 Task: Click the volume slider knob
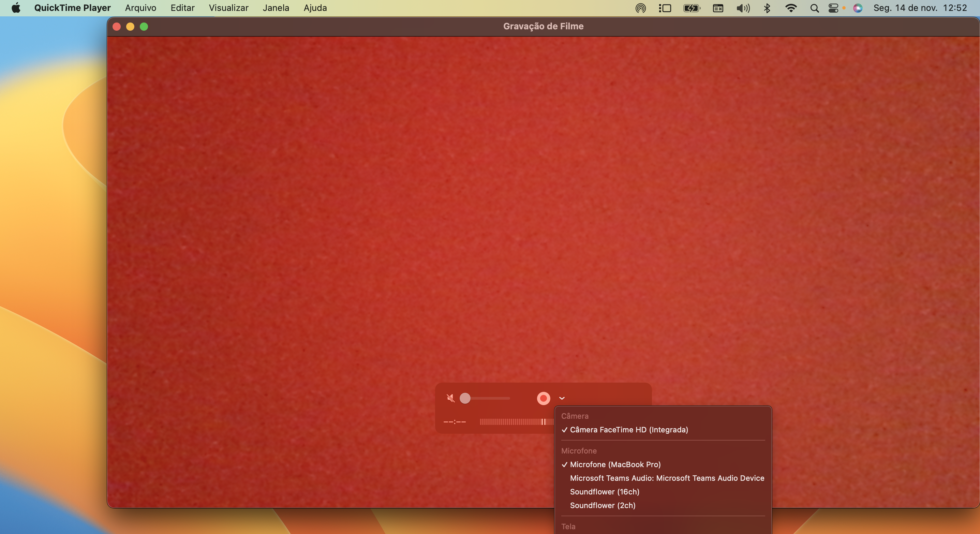pos(465,398)
